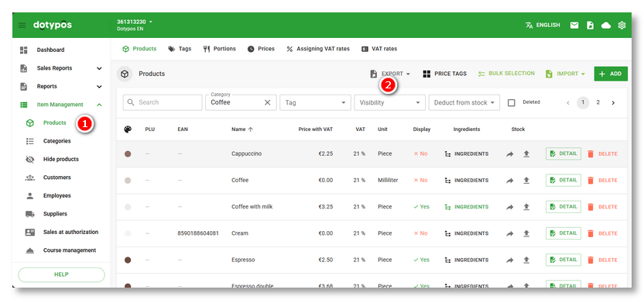Click the mail envelope icon in header
The height and width of the screenshot is (300, 644).
tap(574, 25)
